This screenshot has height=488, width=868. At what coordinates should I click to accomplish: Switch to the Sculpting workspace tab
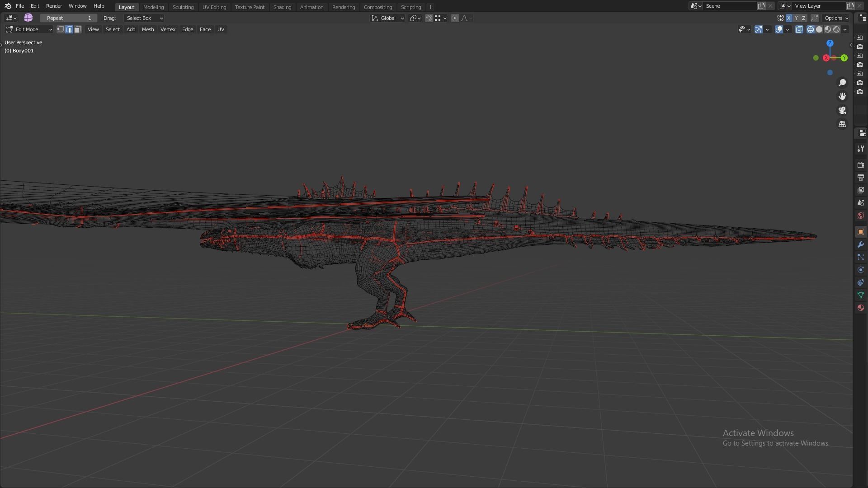(x=183, y=7)
